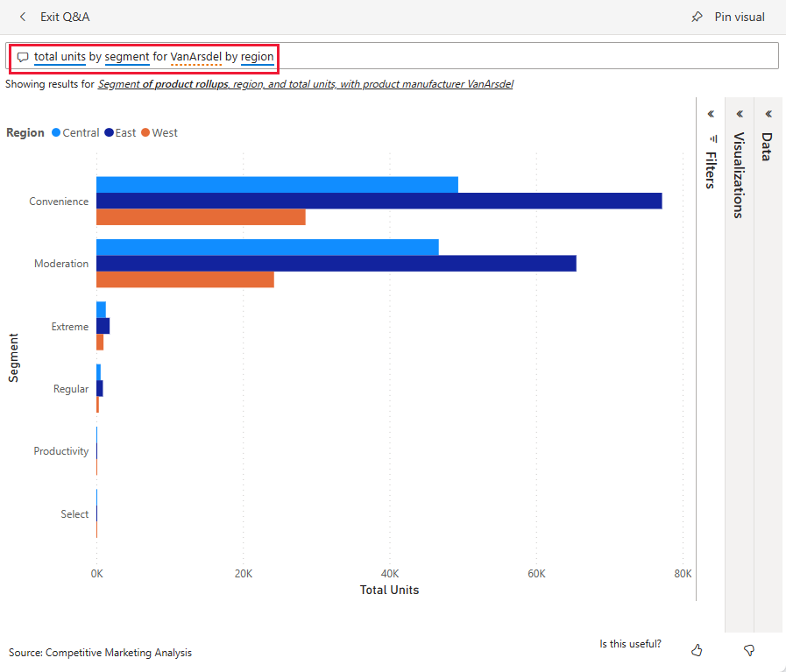786x672 pixels.
Task: Click the speech bubble icon in question box
Action: coord(23,57)
